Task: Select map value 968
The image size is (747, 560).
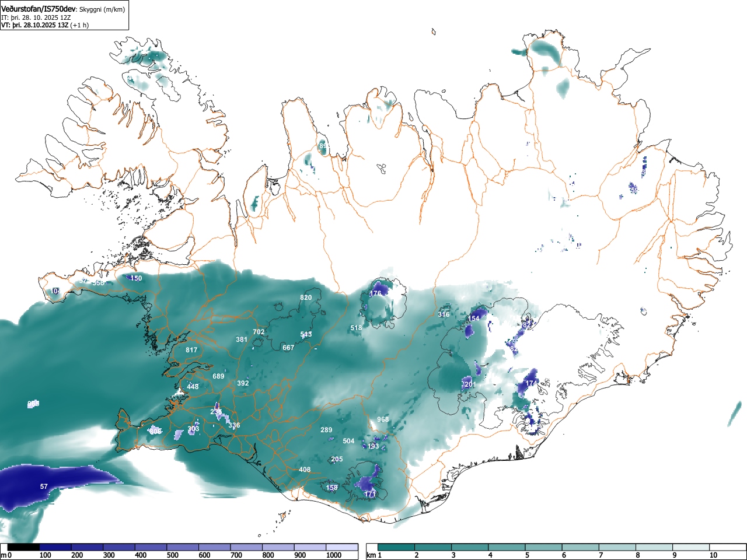Action: pos(383,419)
